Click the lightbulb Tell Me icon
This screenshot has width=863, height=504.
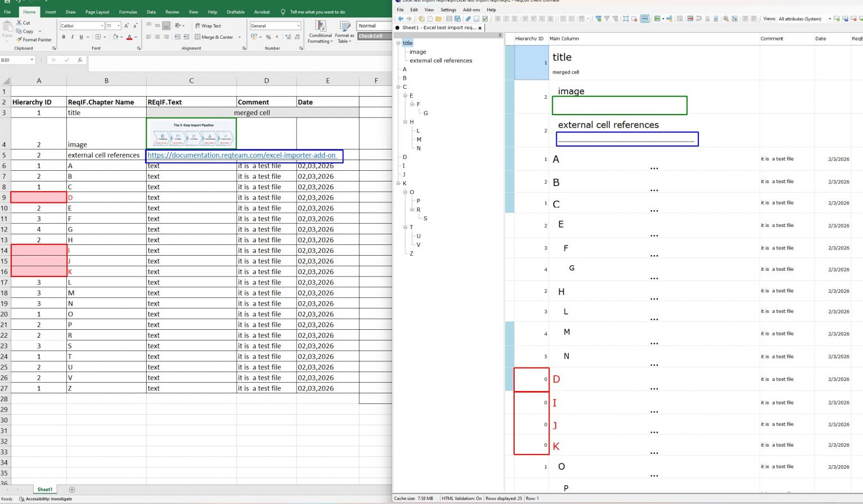coord(283,12)
